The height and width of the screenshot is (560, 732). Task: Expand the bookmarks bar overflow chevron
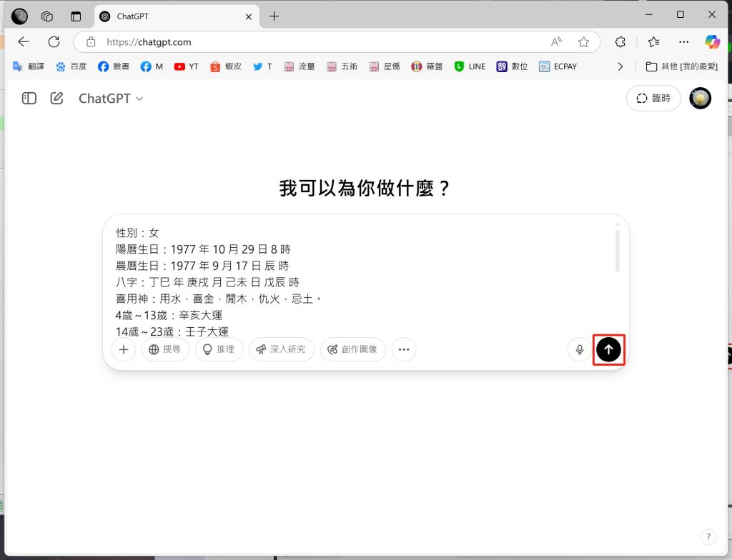620,66
